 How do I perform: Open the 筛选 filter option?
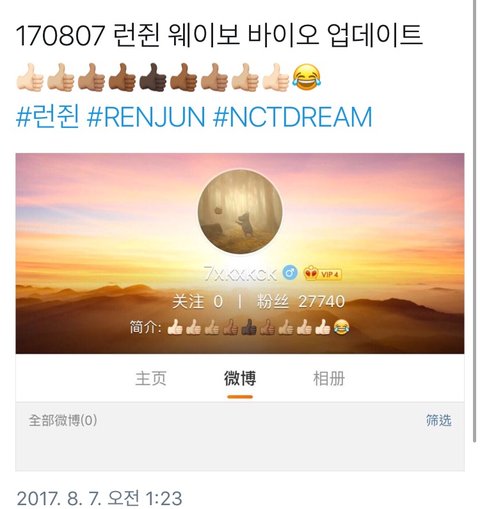click(439, 420)
